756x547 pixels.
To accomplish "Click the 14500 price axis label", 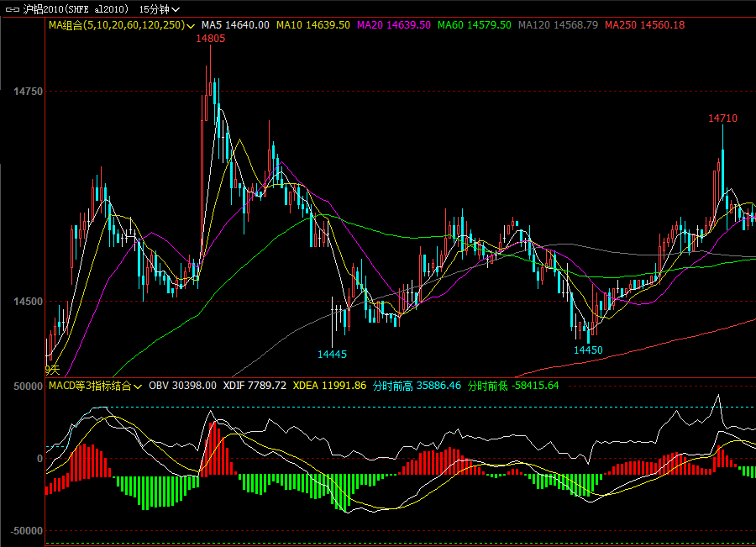I will [28, 302].
